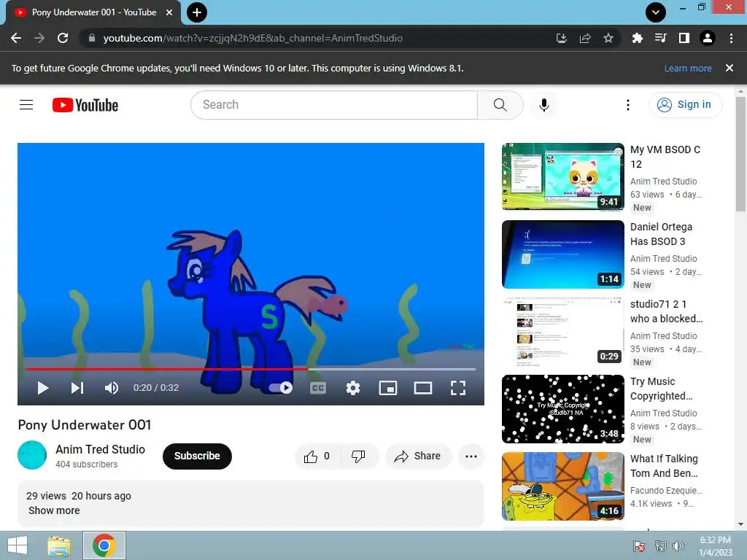Dislike the video with thumbs down
The height and width of the screenshot is (560, 747).
[x=358, y=456]
